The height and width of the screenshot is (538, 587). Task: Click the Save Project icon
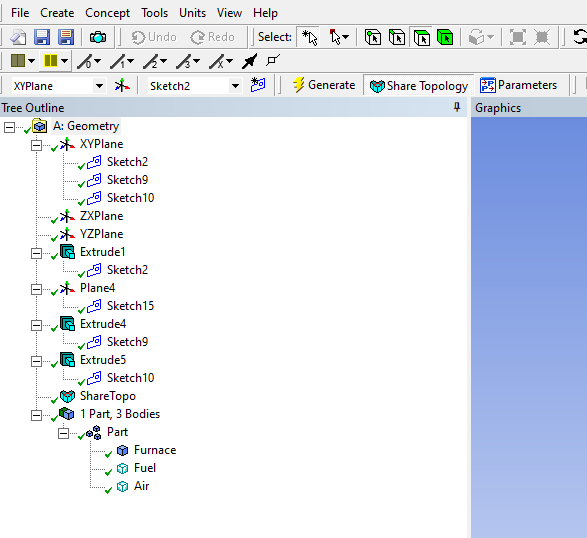(x=42, y=37)
